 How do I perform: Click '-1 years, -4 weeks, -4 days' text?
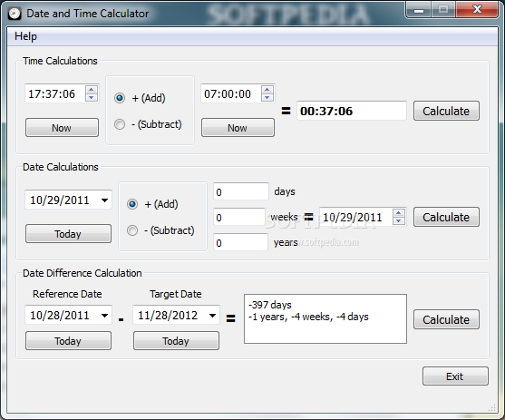(308, 317)
